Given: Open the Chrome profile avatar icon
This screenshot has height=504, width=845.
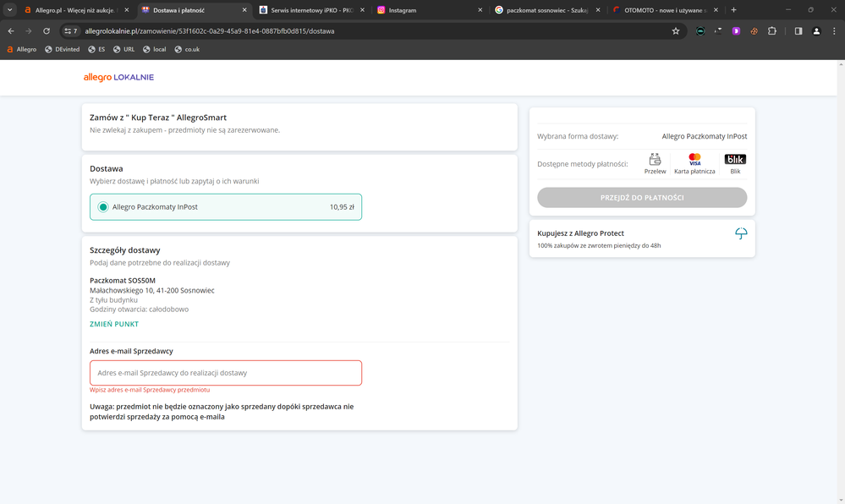Looking at the screenshot, I should tap(816, 31).
